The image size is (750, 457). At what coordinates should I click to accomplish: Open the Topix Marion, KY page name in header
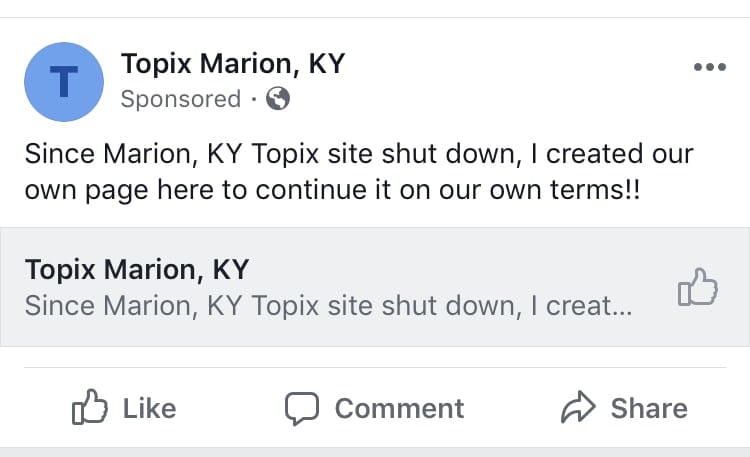click(x=232, y=64)
